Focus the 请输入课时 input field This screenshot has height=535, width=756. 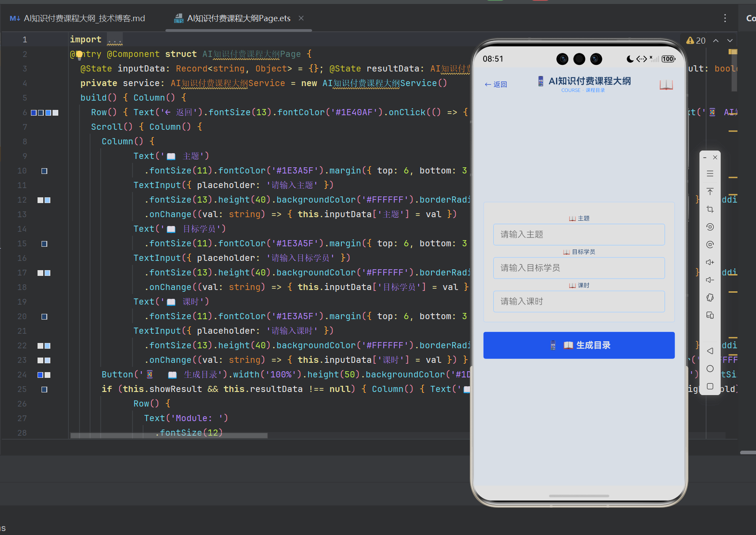579,301
